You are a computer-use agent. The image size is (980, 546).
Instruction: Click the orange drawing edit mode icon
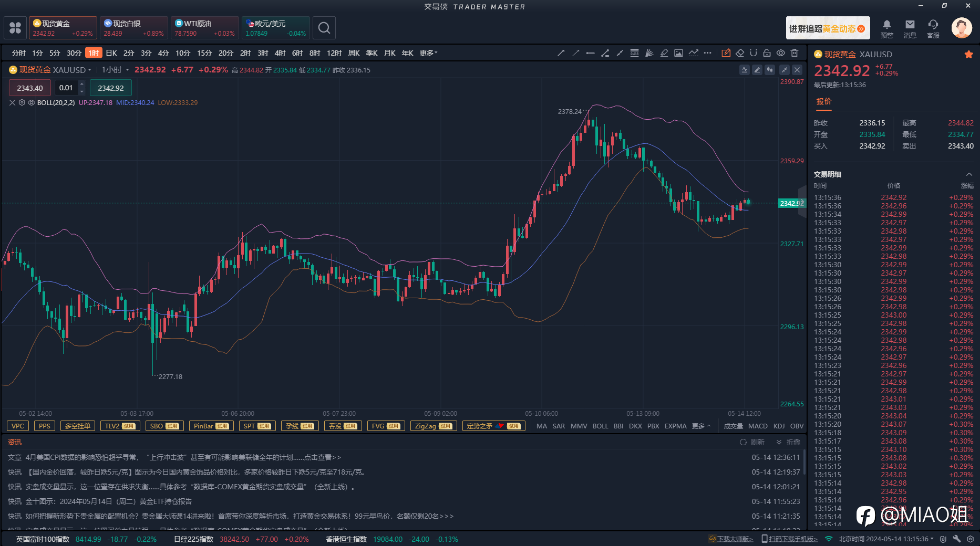(726, 53)
